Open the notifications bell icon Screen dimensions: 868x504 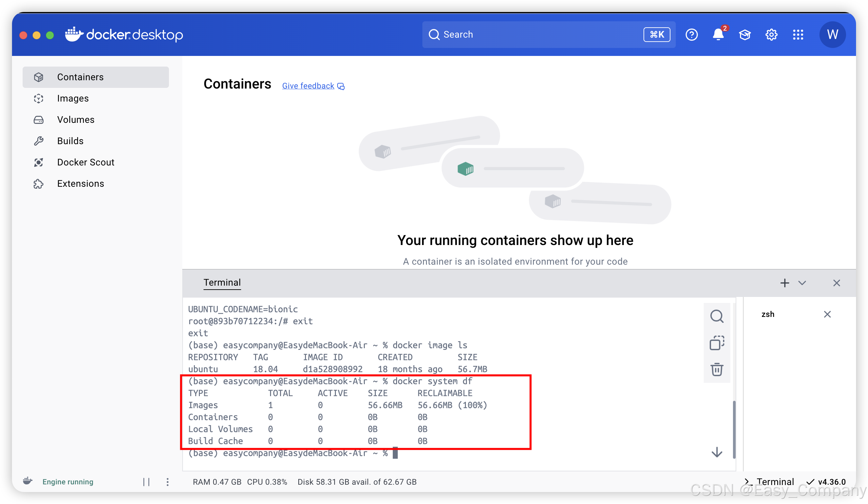coord(718,35)
